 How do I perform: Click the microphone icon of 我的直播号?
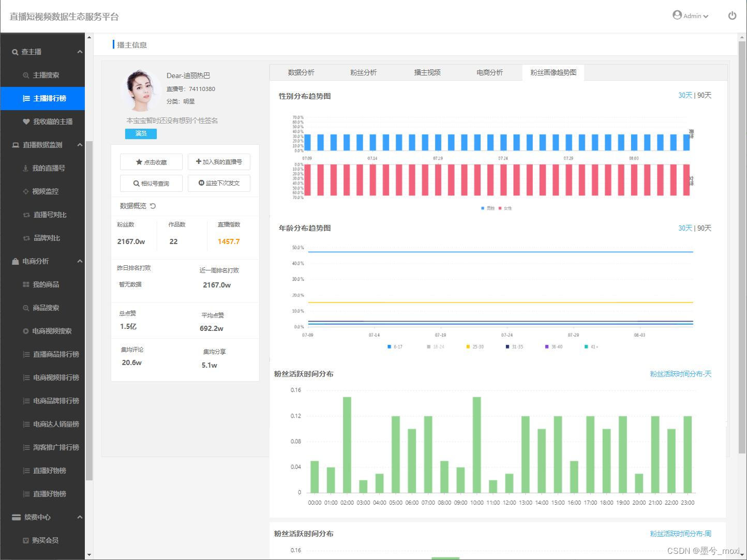(x=25, y=168)
